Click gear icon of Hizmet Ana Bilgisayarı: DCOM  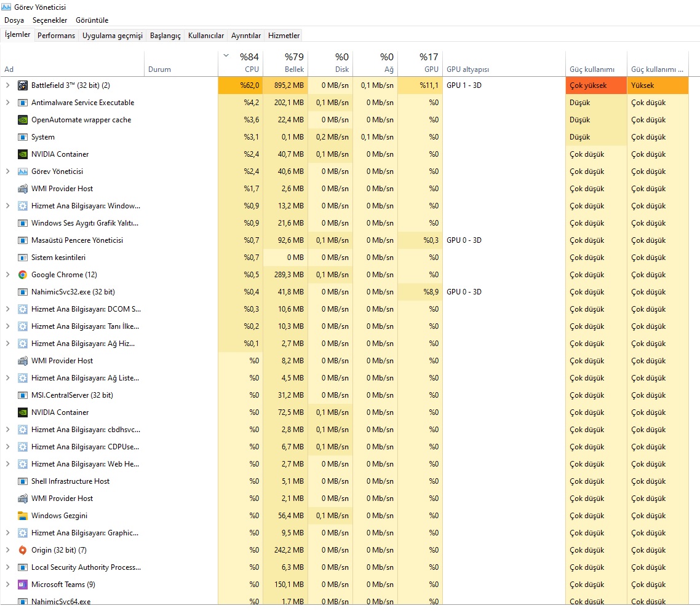point(22,309)
